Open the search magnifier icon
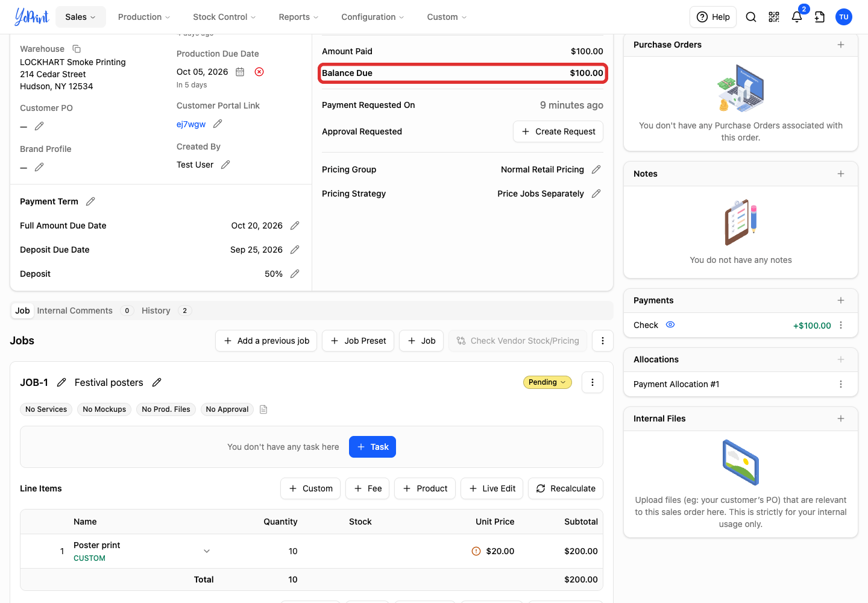The height and width of the screenshot is (603, 868). [751, 17]
